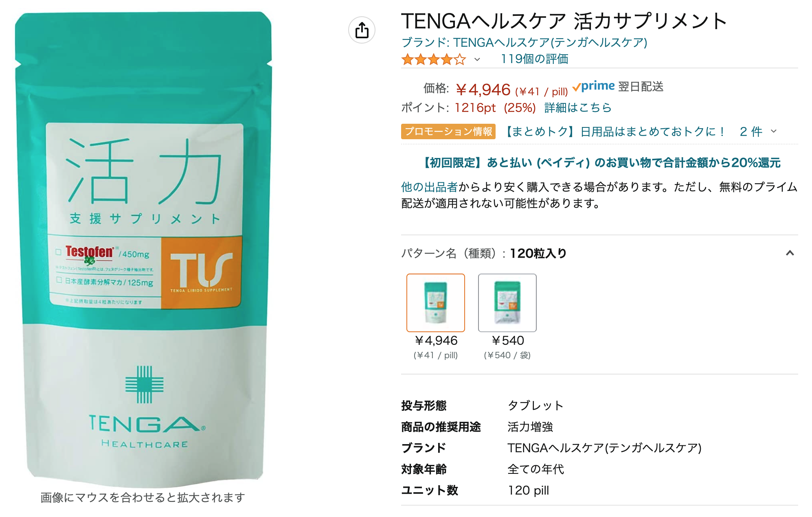Click the ペイディ 20%還元 offer link
The height and width of the screenshot is (517, 812).
[x=601, y=163]
